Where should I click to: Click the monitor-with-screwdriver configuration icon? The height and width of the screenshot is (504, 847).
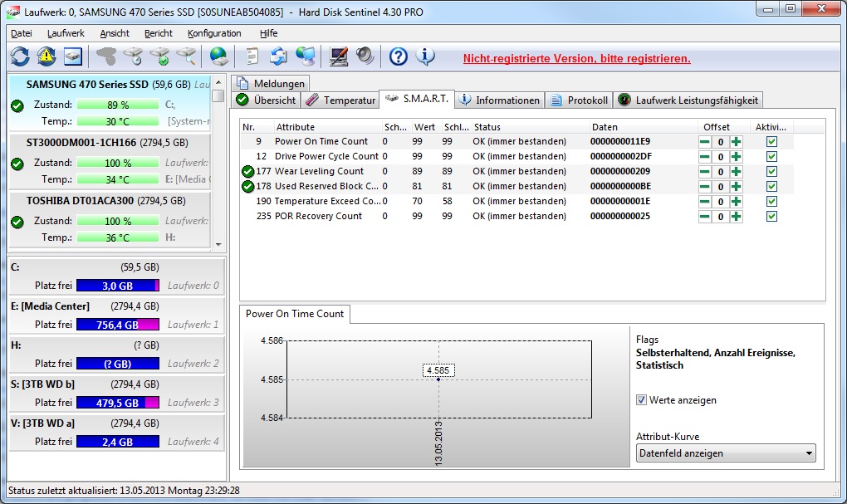point(339,56)
